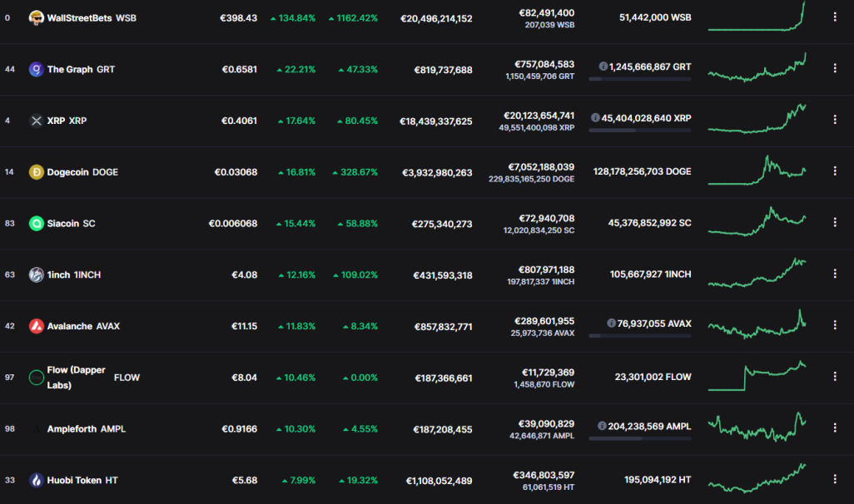Open the three-dot menu for Flow row
Viewport: 854px width, 504px height.
835,376
